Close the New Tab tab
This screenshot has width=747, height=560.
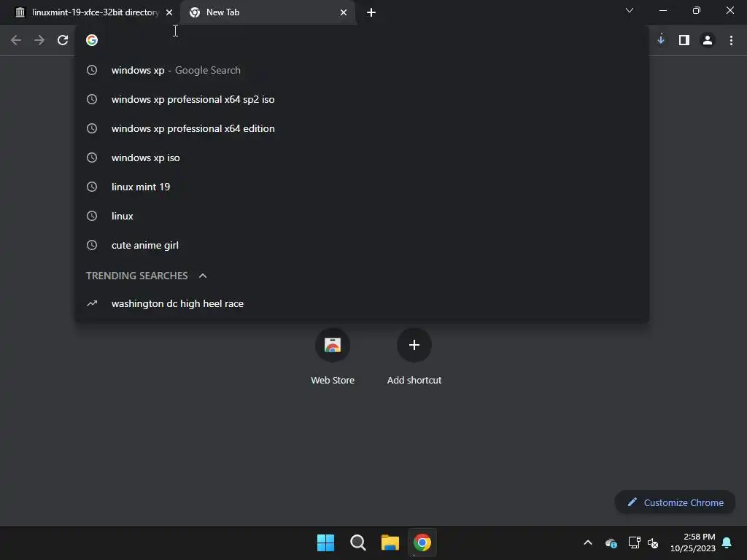(344, 12)
